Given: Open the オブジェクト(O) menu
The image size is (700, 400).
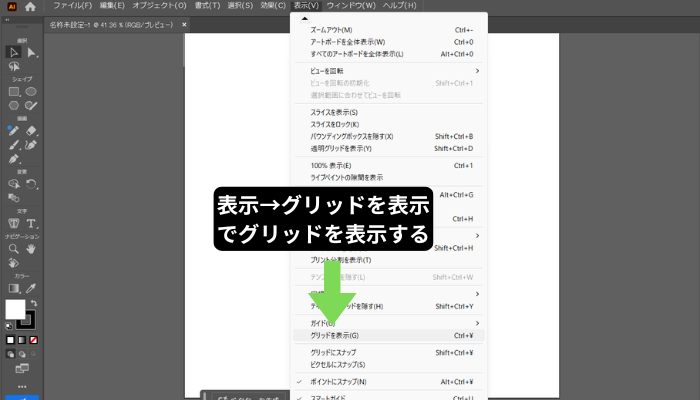Looking at the screenshot, I should (159, 6).
